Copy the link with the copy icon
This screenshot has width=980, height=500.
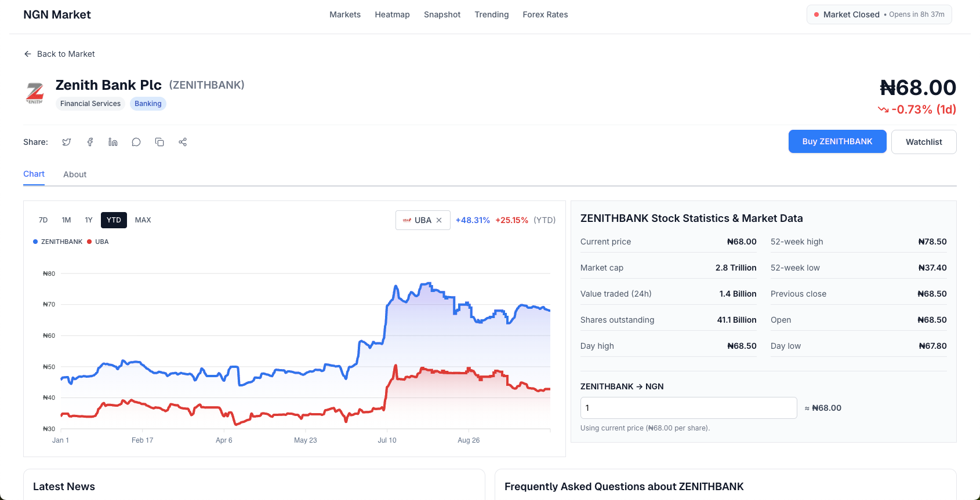(159, 142)
